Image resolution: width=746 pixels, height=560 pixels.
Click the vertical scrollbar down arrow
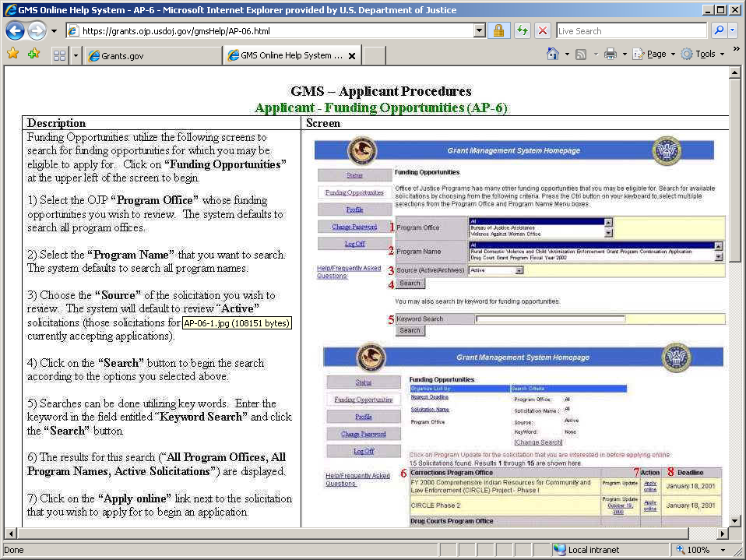(x=734, y=521)
